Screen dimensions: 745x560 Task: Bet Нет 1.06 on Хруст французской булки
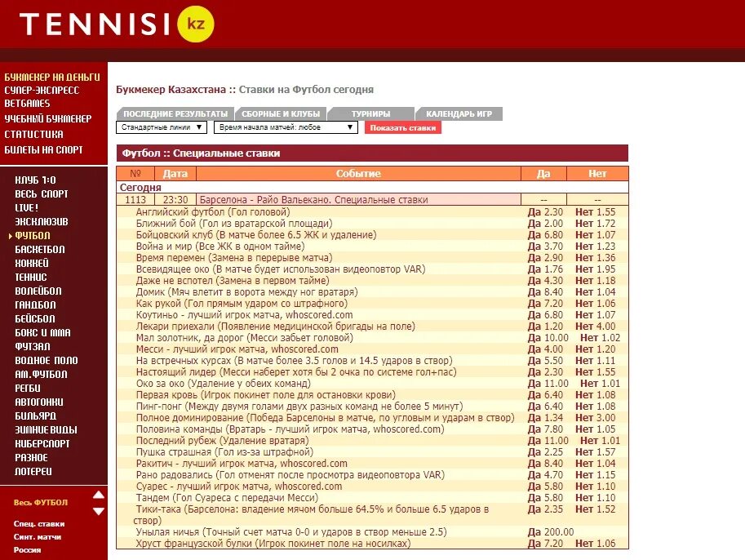coord(595,544)
